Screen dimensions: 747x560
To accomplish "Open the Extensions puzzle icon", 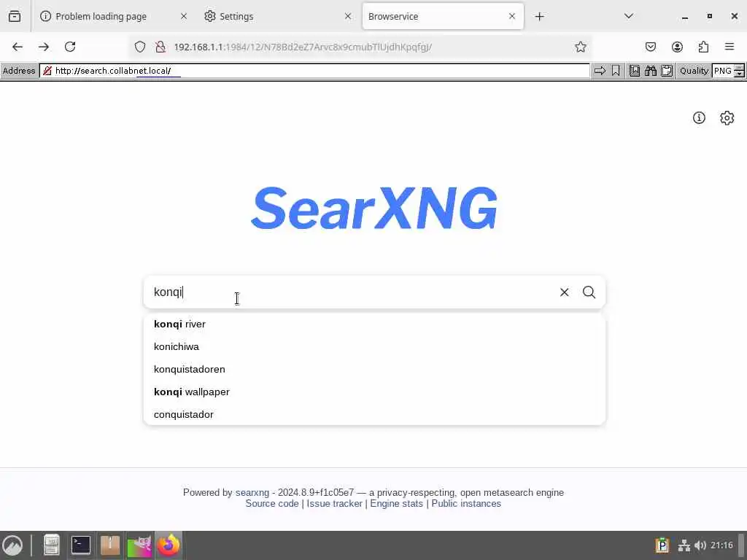I will click(703, 47).
